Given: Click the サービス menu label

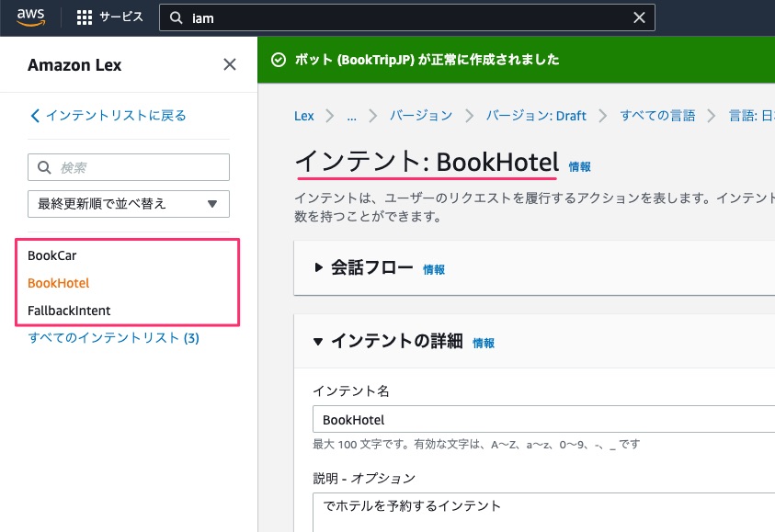Looking at the screenshot, I should click(x=121, y=17).
